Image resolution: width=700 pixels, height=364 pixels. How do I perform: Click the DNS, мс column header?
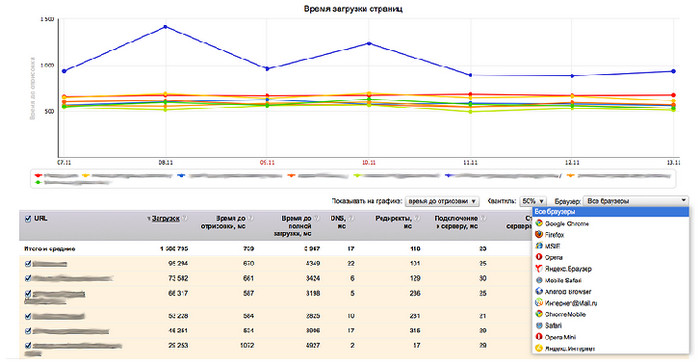(338, 222)
